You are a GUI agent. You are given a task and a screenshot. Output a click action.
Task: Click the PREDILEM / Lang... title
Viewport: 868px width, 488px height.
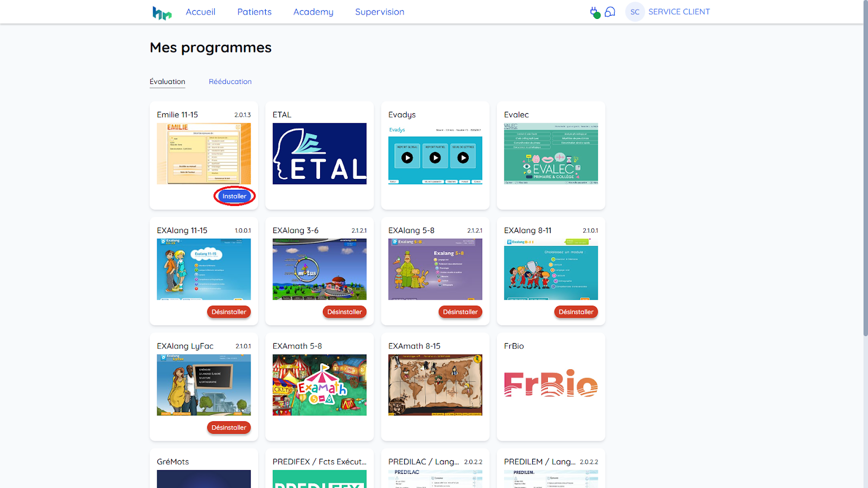[540, 462]
